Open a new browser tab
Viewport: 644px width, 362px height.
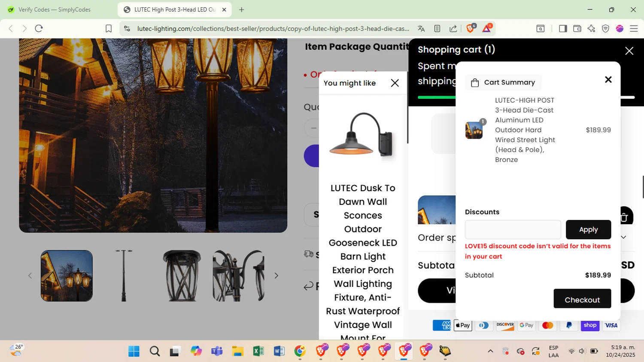pyautogui.click(x=242, y=9)
